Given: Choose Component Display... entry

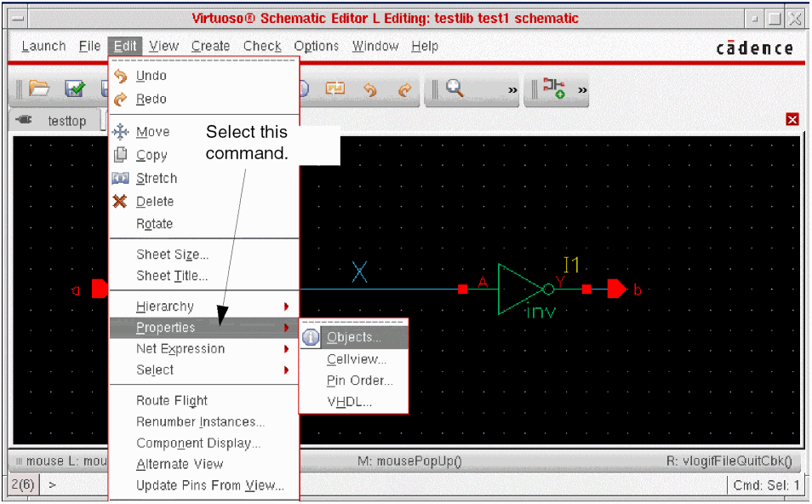Looking at the screenshot, I should point(204,444).
